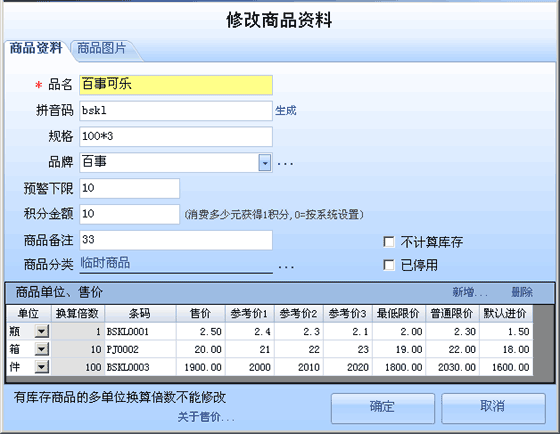560x434 pixels.
Task: Click the 取消 button
Action: click(493, 408)
